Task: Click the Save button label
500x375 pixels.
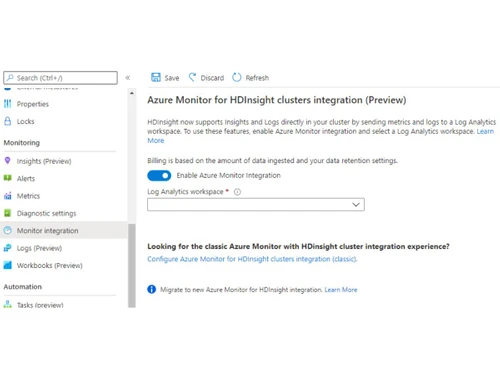Action: (x=172, y=78)
